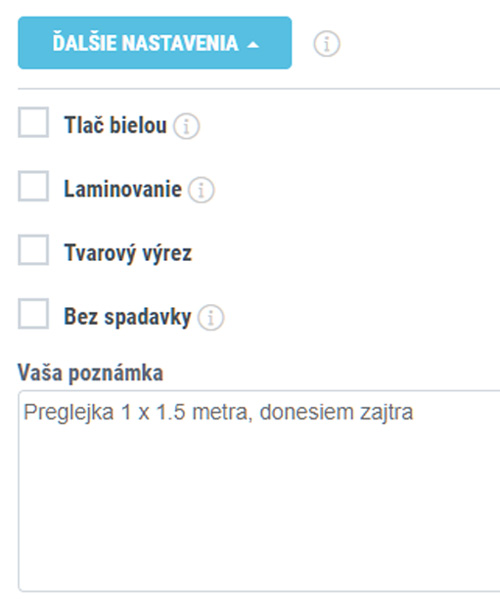
Task: Place cursor after 'donesiem zajtra' in note
Action: click(x=414, y=412)
